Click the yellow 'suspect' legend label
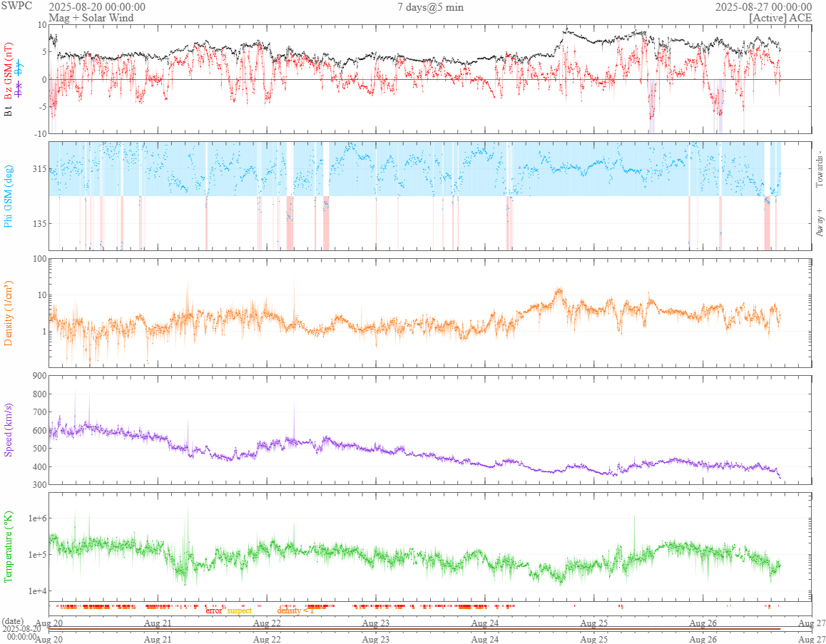Image resolution: width=826 pixels, height=644 pixels. [x=240, y=610]
